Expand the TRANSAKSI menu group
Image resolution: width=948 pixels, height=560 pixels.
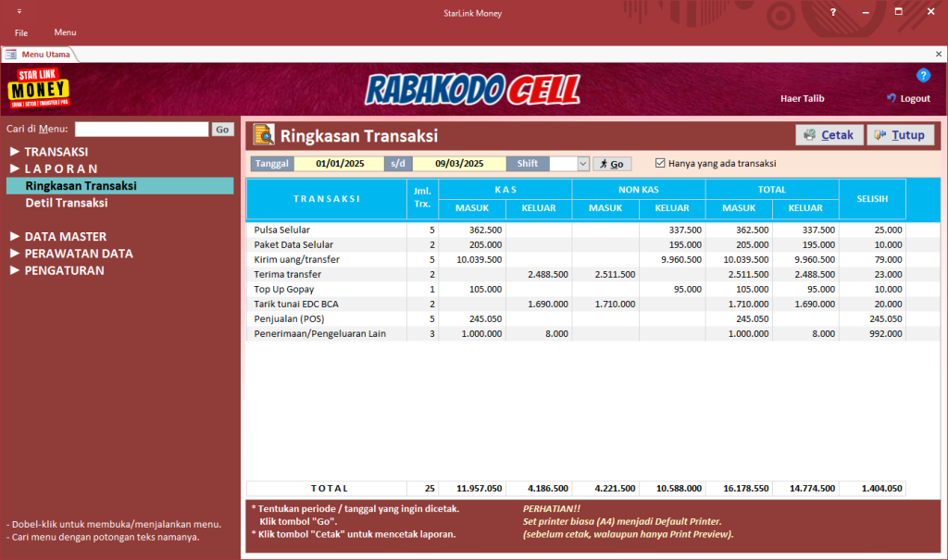click(15, 151)
